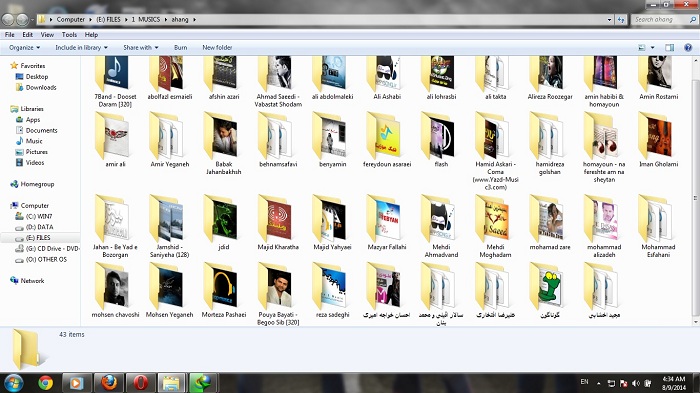Click the refresh button beside address bar
The height and width of the screenshot is (393, 700).
click(621, 20)
